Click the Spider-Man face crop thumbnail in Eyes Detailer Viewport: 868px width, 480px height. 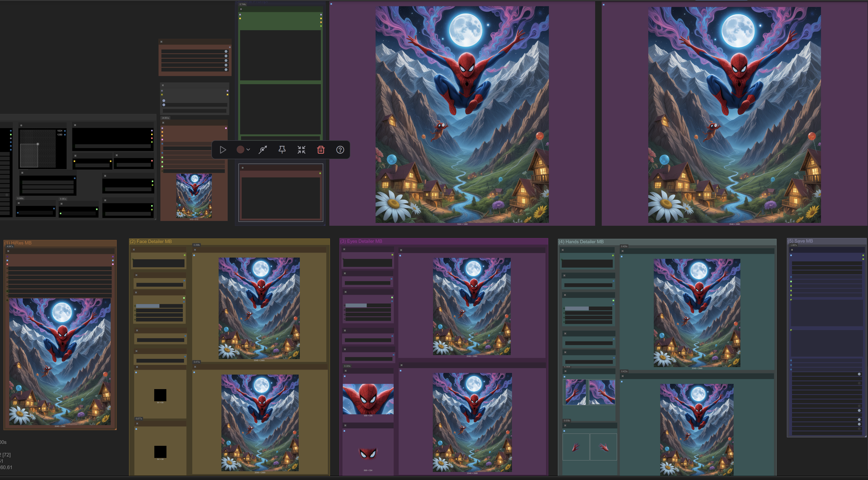point(368,399)
